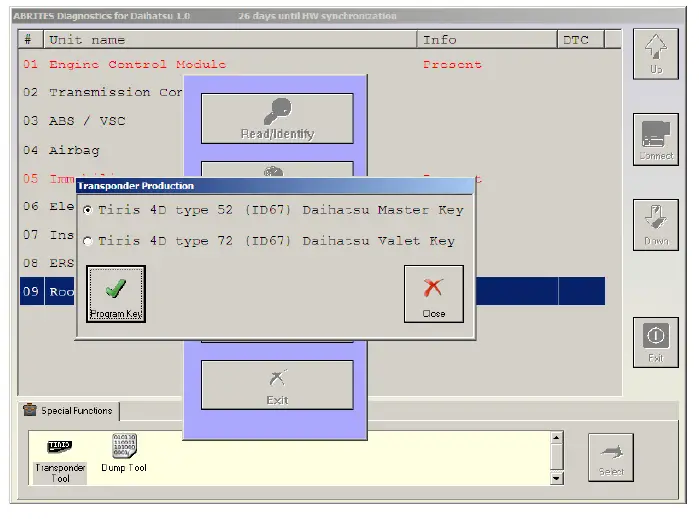Click the Down arrow button

click(x=655, y=225)
